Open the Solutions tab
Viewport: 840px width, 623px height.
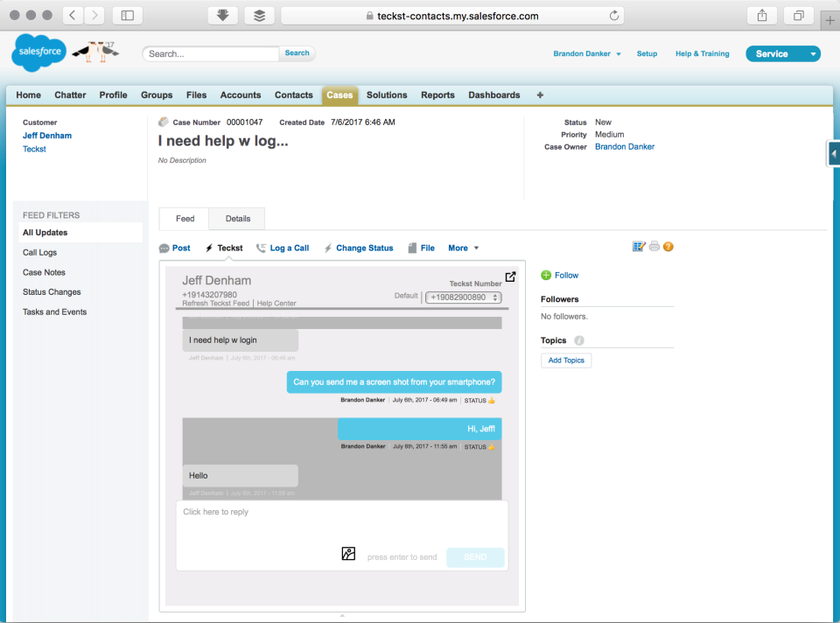(x=387, y=94)
